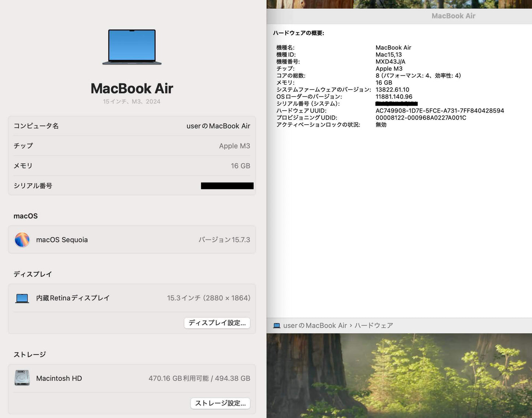Click the ハードウェアの概要: heading
This screenshot has width=532, height=418.
[299, 33]
